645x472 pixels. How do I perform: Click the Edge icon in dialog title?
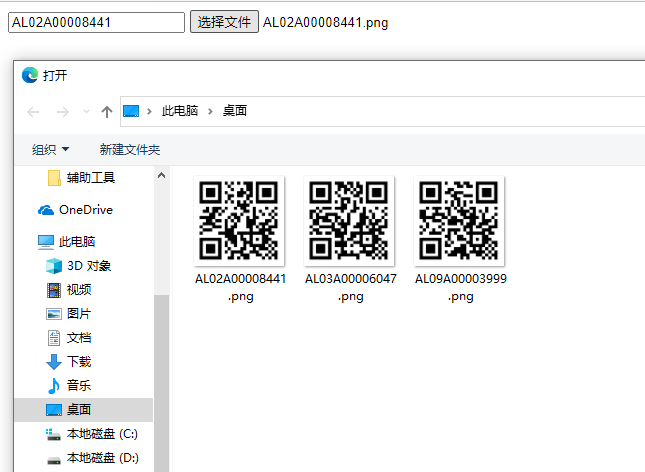click(30, 75)
